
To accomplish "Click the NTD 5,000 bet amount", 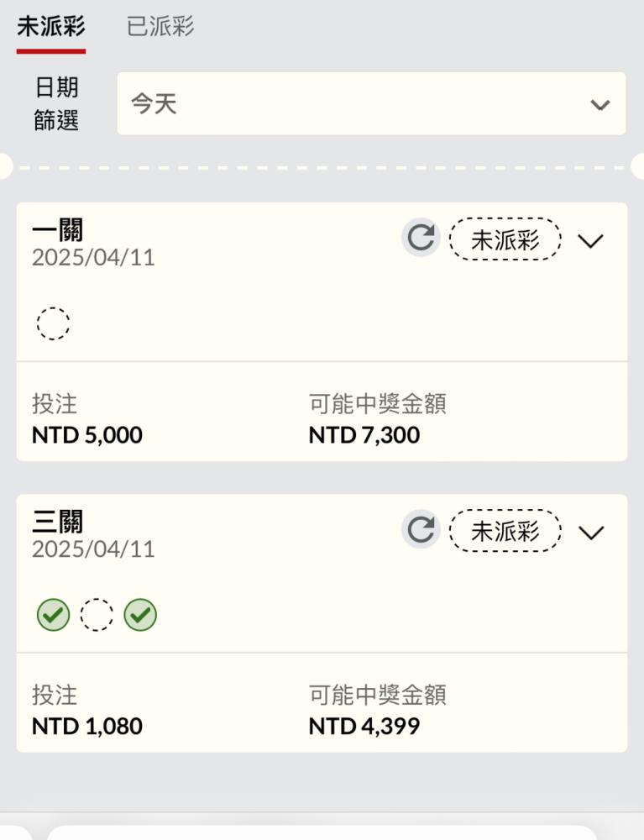I will click(x=87, y=435).
